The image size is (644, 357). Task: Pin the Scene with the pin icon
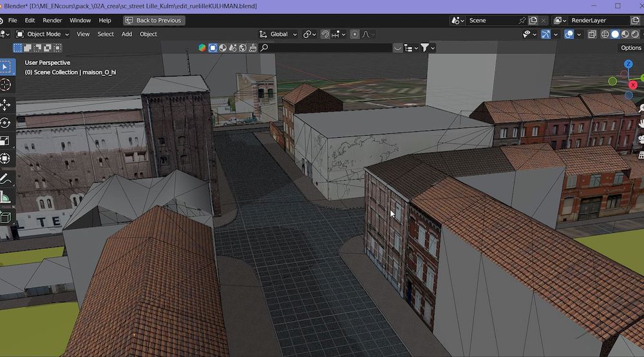522,21
